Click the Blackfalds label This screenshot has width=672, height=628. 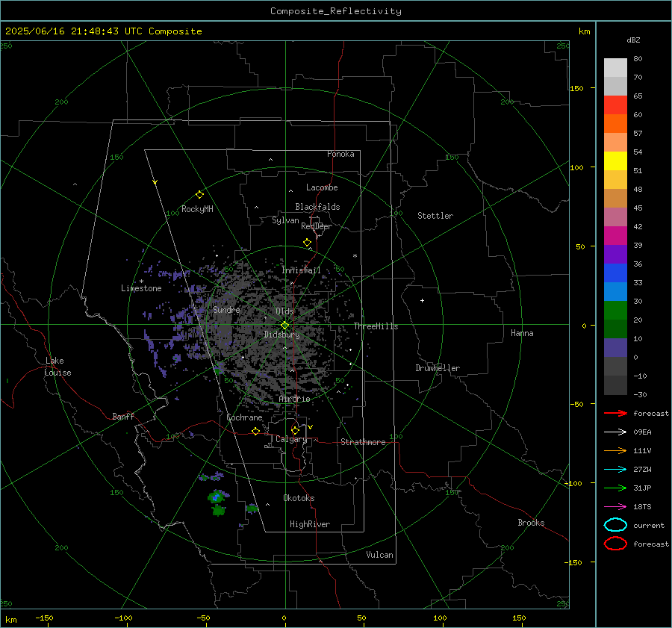click(x=317, y=207)
